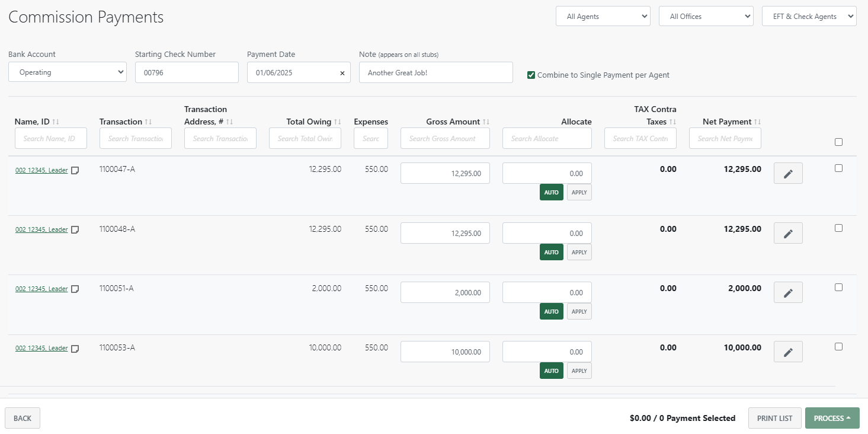Viewport: 868px width, 434px height.
Task: Click the edit pencil on the 1100053-A row
Action: pos(788,351)
